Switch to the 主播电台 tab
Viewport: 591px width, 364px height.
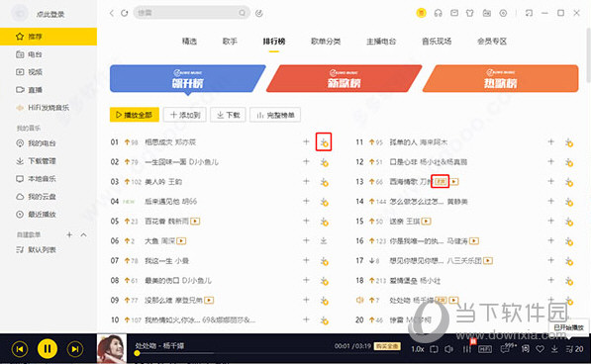point(381,41)
